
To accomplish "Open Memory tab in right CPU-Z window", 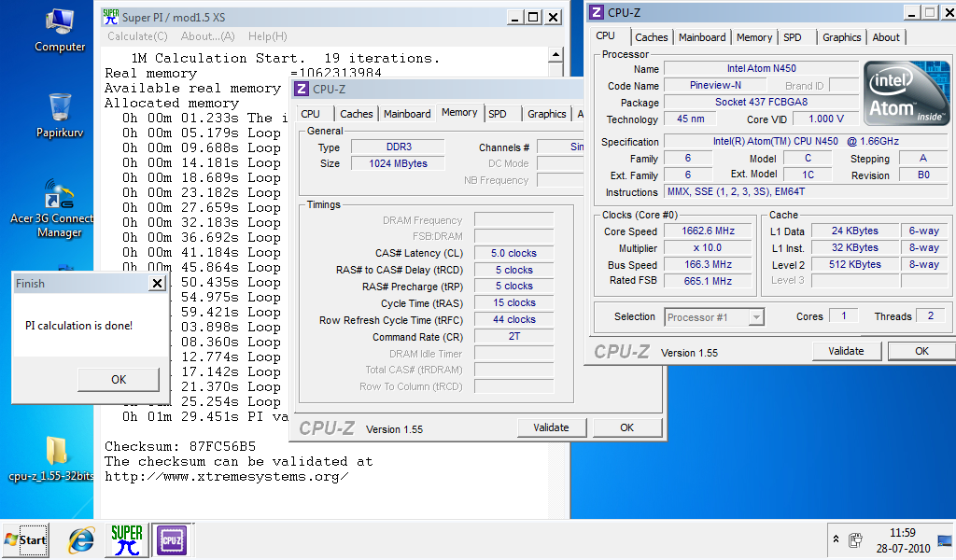I will [754, 37].
